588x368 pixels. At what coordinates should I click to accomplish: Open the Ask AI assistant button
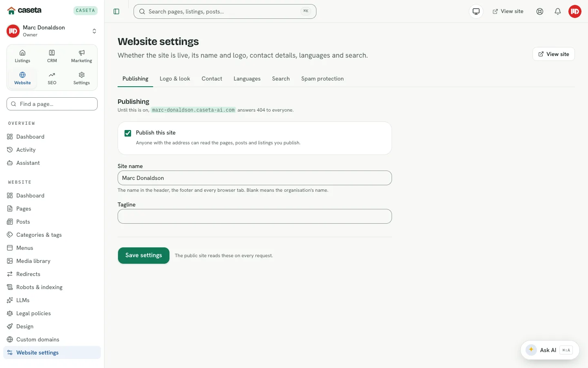[550, 350]
